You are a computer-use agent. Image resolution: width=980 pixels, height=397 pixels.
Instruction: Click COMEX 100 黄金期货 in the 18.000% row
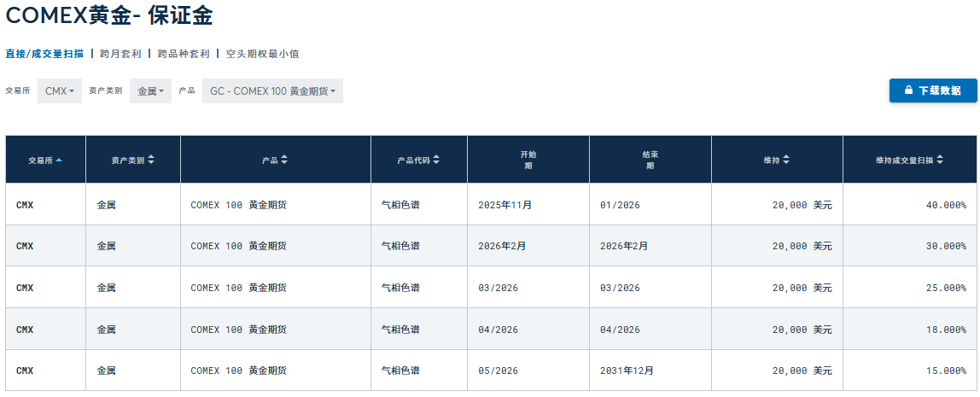[239, 330]
